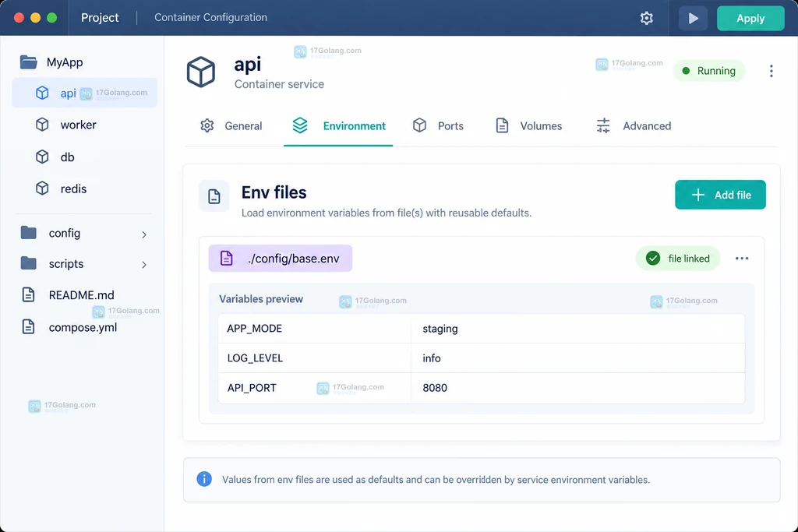Open the api service kebab menu
The image size is (798, 532).
point(772,71)
